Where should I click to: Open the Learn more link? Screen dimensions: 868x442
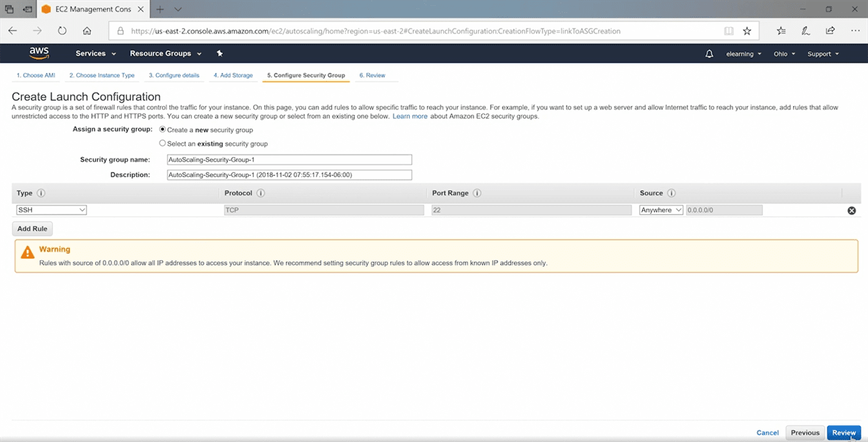410,116
